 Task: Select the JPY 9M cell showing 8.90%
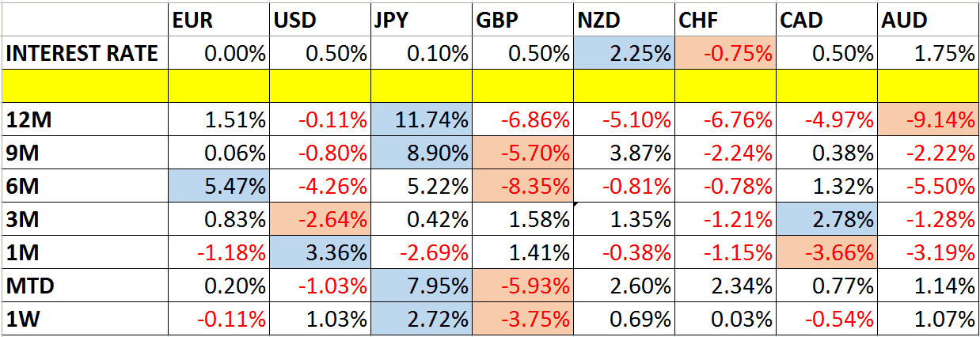click(421, 153)
